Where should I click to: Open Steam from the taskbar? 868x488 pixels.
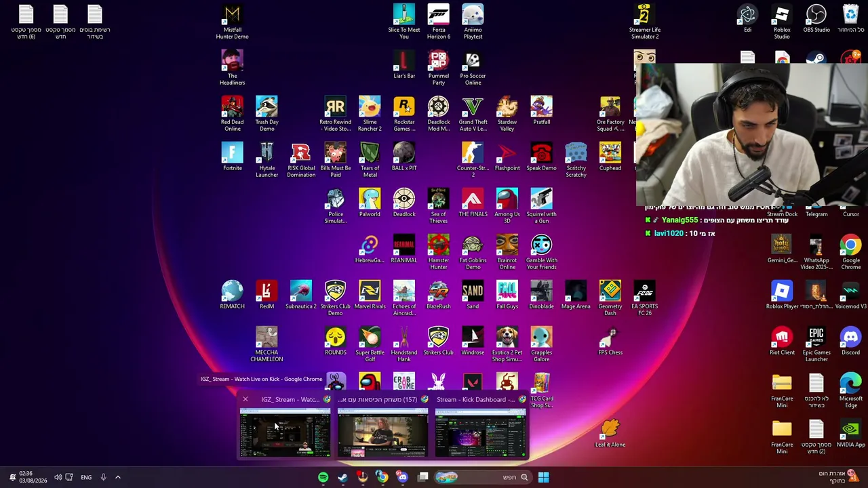click(342, 477)
